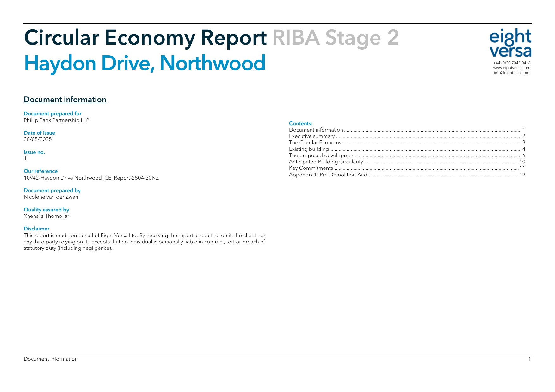This screenshot has width=555, height=392.
Task: Click the footer page number 1
Action: click(x=529, y=359)
